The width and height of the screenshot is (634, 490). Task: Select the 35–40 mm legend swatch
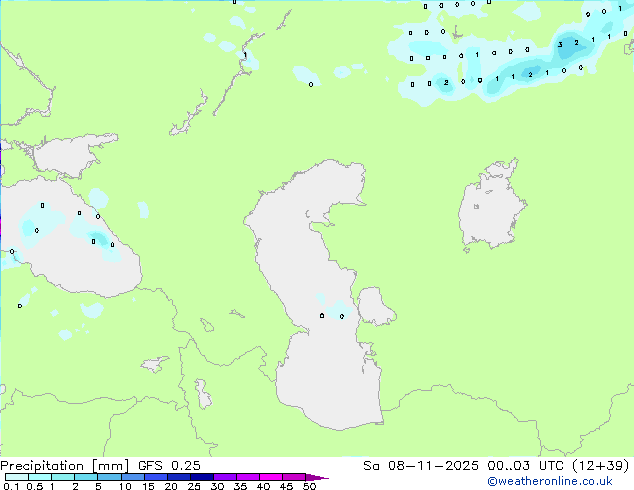click(248, 477)
